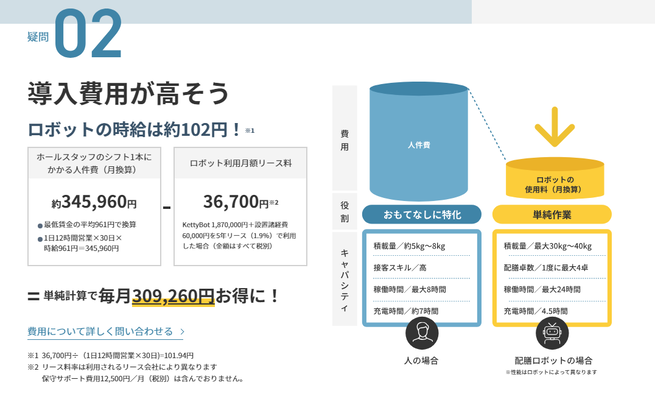
Task: Click the equals sign before 単純計算で
Action: (33, 297)
